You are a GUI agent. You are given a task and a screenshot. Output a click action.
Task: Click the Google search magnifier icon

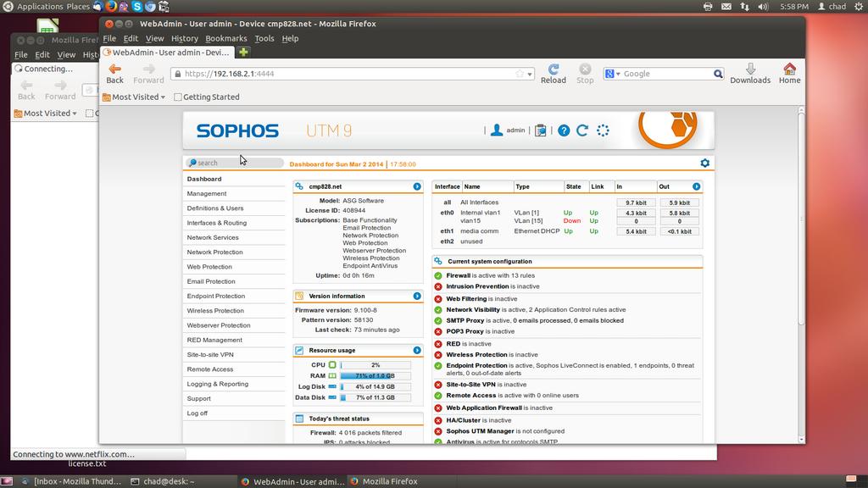click(x=717, y=74)
